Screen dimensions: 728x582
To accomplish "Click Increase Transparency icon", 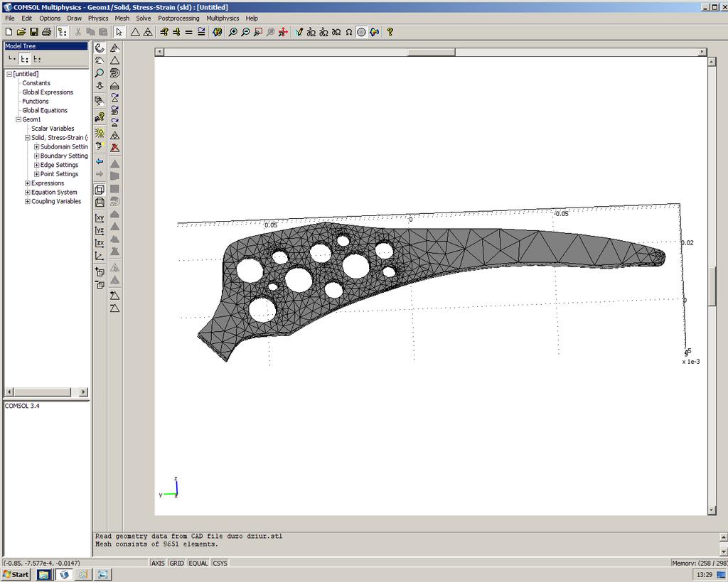I will 100,272.
